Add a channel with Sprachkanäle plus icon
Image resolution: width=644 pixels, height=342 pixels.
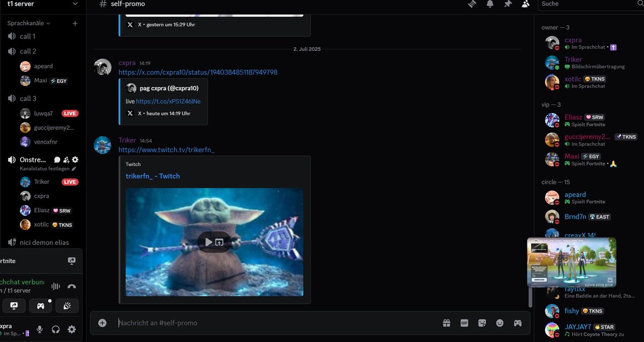tap(75, 24)
